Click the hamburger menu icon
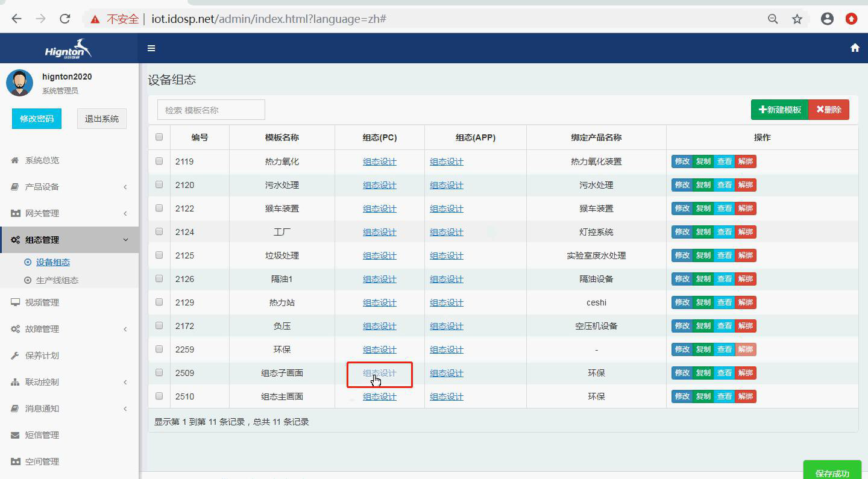This screenshot has height=479, width=868. point(151,48)
